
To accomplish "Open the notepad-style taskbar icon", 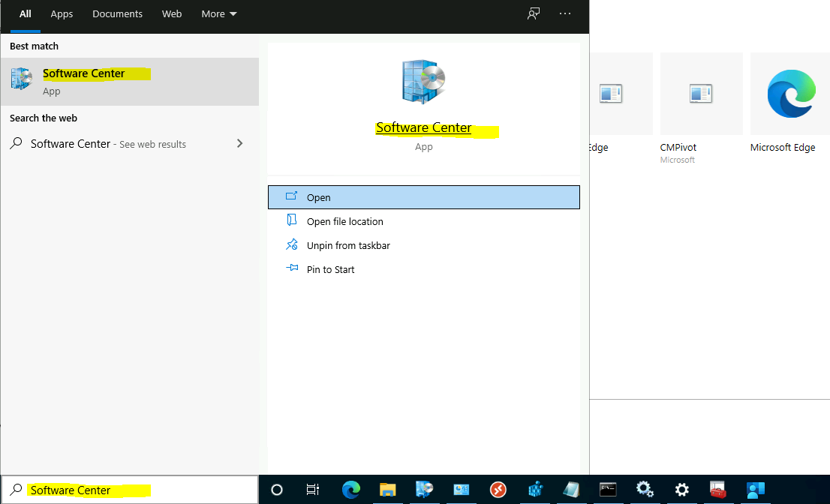I will coord(571,490).
